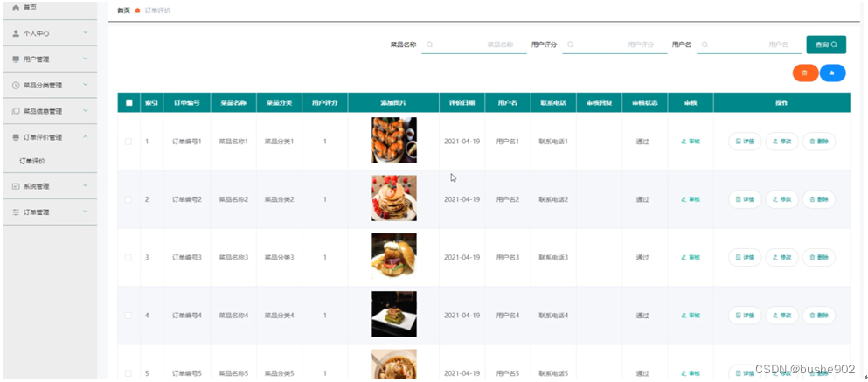Image resolution: width=868 pixels, height=382 pixels.
Task: Click 修改 button for 订单编号3
Action: click(x=781, y=257)
